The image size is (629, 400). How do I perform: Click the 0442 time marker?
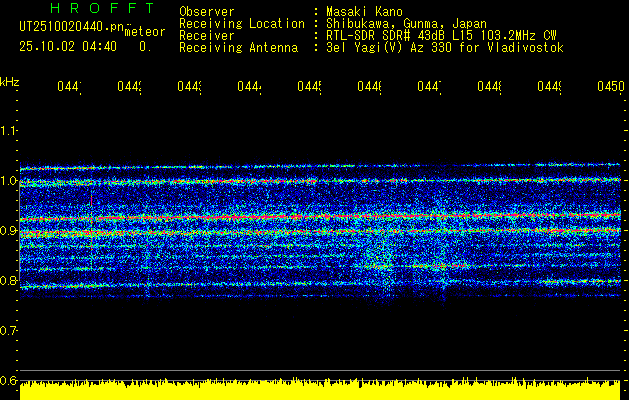pyautogui.click(x=130, y=86)
